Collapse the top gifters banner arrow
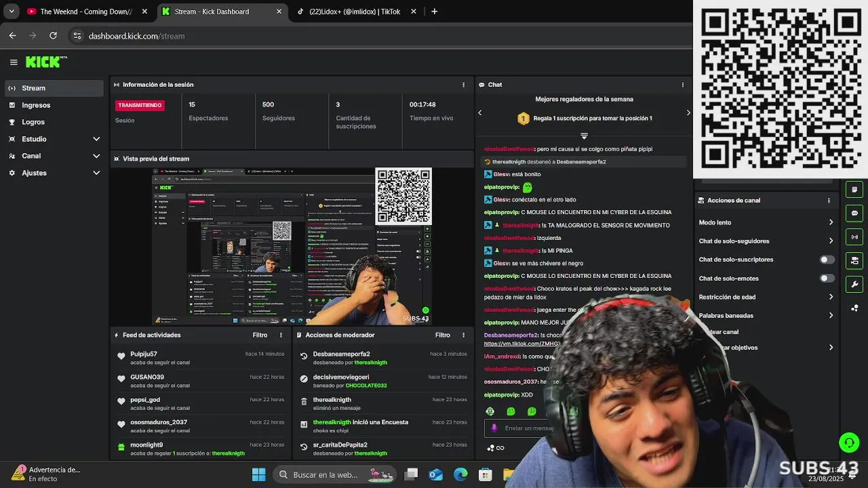868x488 pixels. 584,136
